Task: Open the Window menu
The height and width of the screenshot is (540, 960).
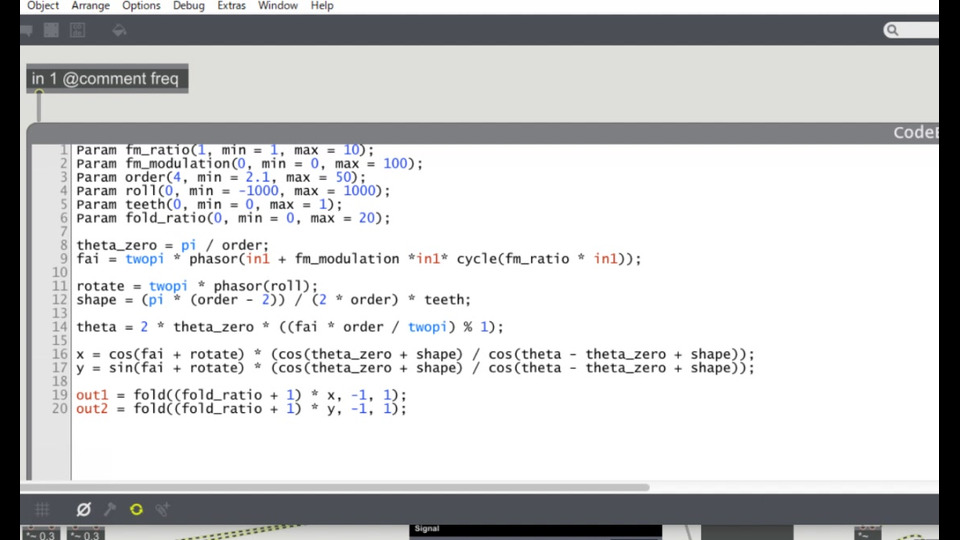Action: coord(278,6)
